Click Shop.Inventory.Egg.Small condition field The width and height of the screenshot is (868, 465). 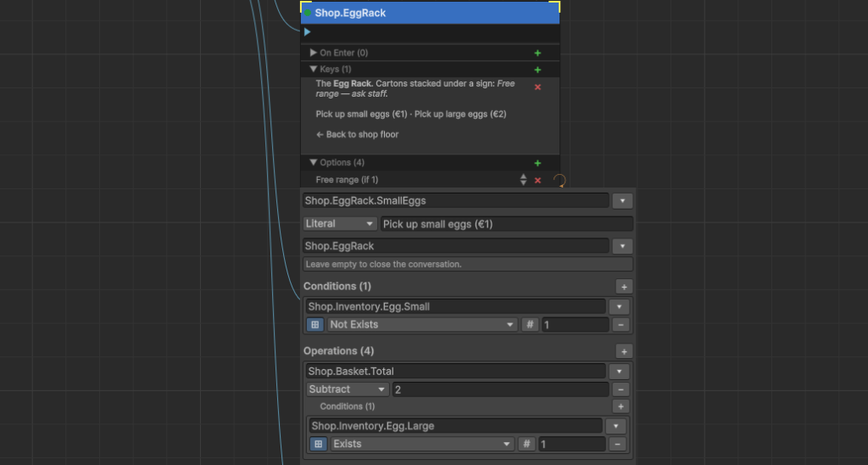(455, 306)
